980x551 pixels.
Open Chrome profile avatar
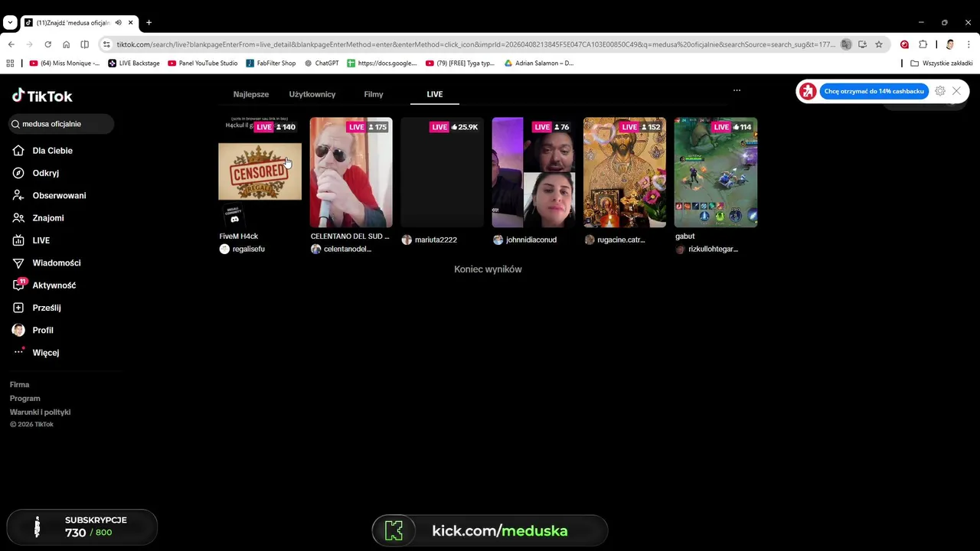pos(950,44)
